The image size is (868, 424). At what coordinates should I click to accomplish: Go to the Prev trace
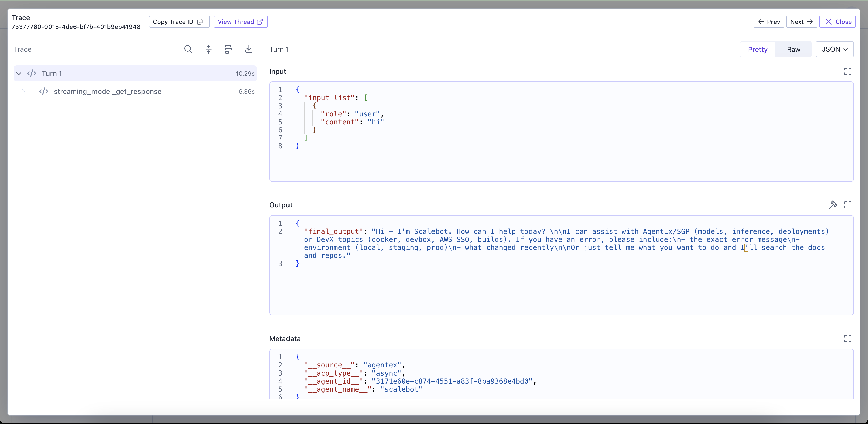(x=768, y=22)
